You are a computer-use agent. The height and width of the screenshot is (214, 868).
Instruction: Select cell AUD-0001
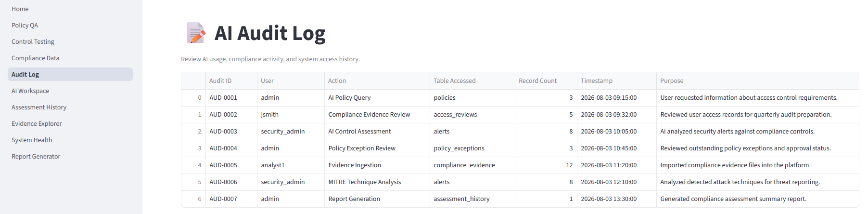[231, 98]
